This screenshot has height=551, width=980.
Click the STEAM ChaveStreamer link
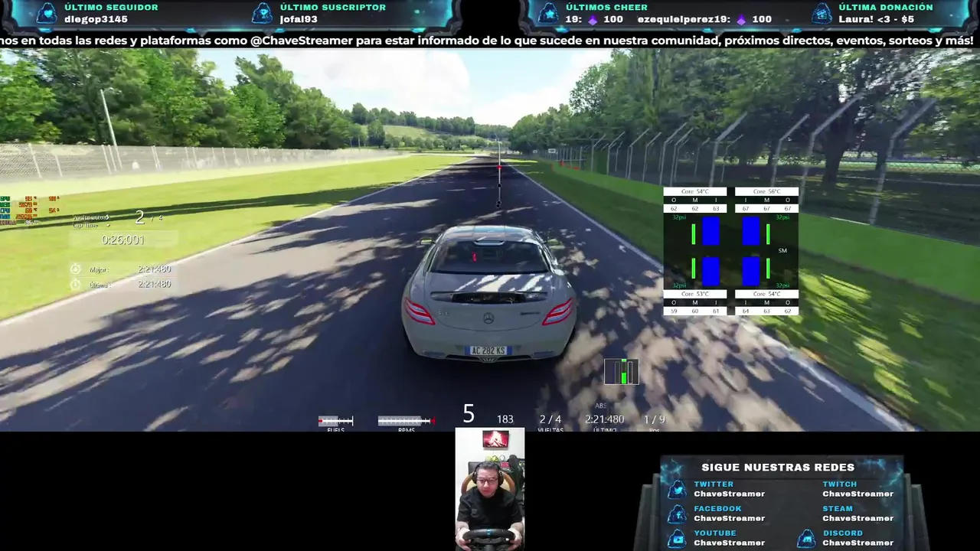[x=857, y=514]
